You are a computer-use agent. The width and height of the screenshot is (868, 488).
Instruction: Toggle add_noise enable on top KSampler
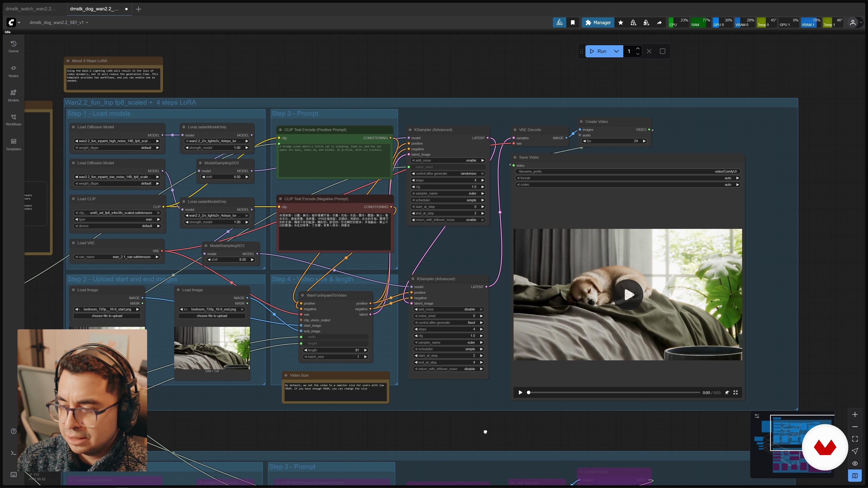pos(448,160)
